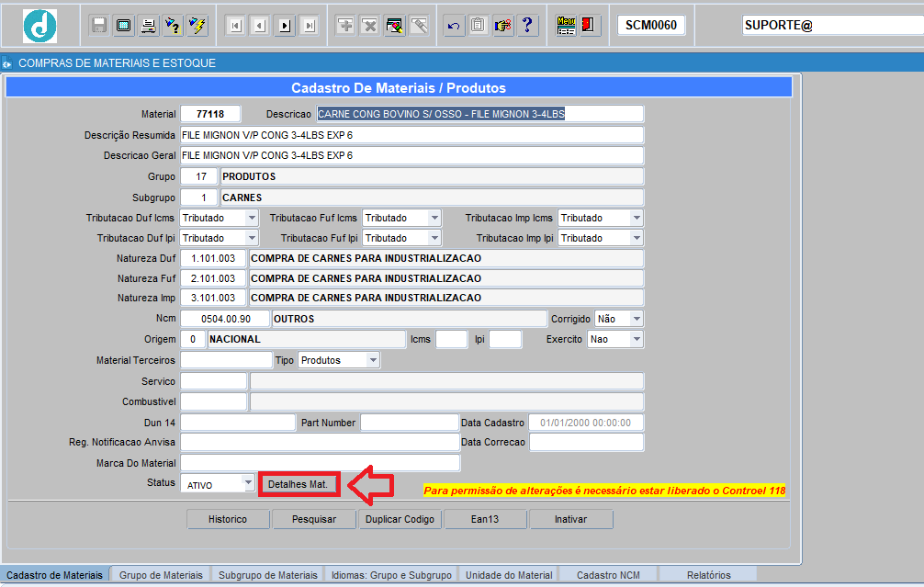This screenshot has width=924, height=587.
Task: Open Tributacao Imp Icms dropdown
Action: (x=637, y=218)
